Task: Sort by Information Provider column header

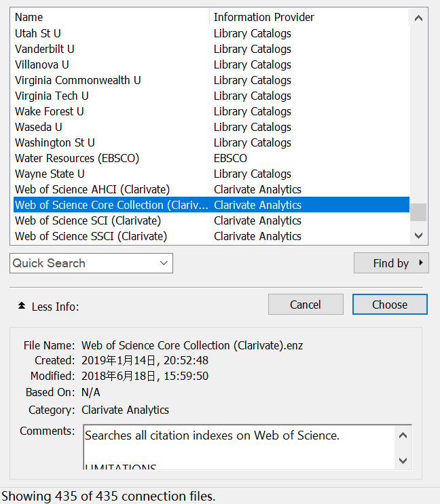Action: point(310,17)
